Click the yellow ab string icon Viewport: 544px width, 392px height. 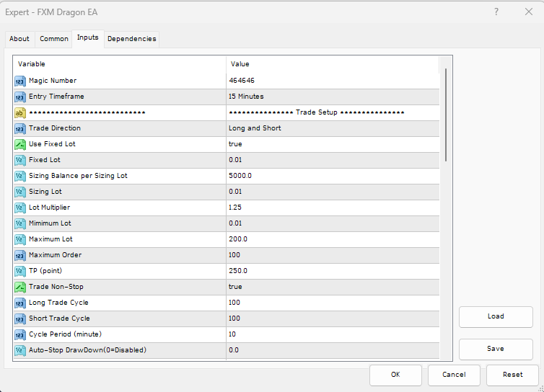coord(20,113)
